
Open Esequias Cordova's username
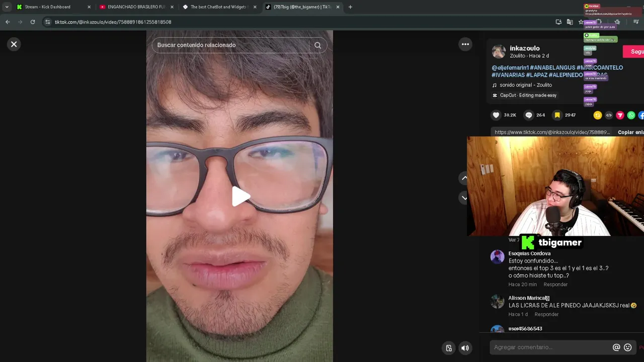pos(529,253)
